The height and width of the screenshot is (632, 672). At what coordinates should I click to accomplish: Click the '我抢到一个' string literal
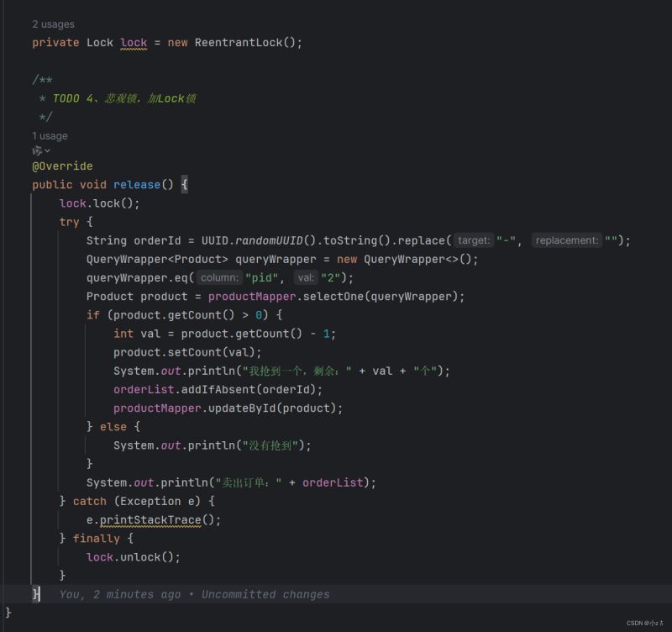297,371
